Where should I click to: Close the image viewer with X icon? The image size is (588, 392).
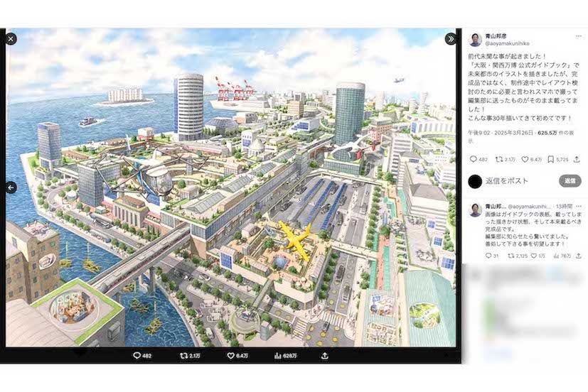pyautogui.click(x=11, y=38)
